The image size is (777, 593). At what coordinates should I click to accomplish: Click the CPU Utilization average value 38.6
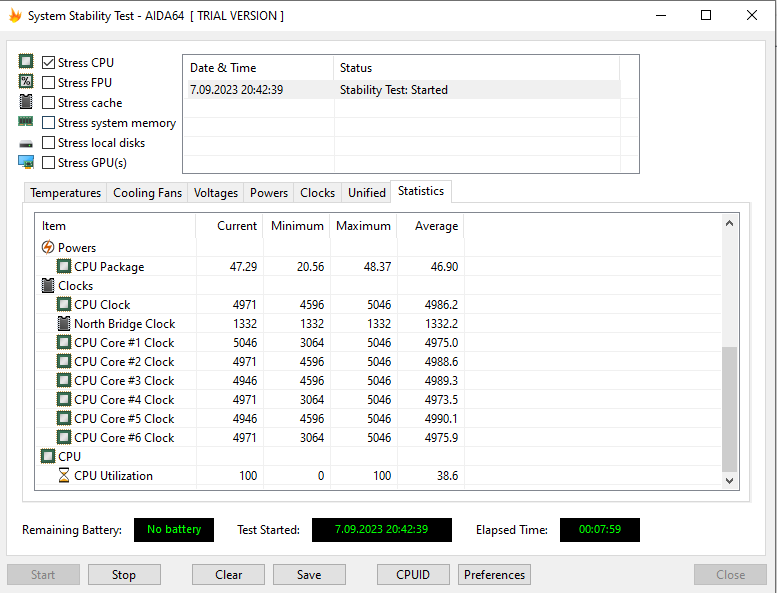(x=447, y=476)
